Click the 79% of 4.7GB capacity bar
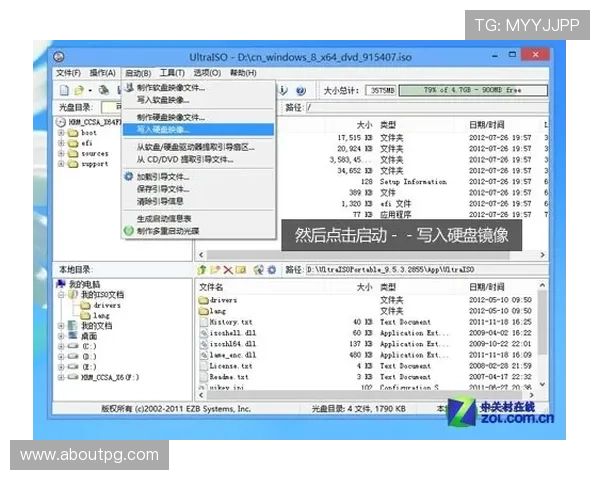600x480 pixels. coord(473,90)
